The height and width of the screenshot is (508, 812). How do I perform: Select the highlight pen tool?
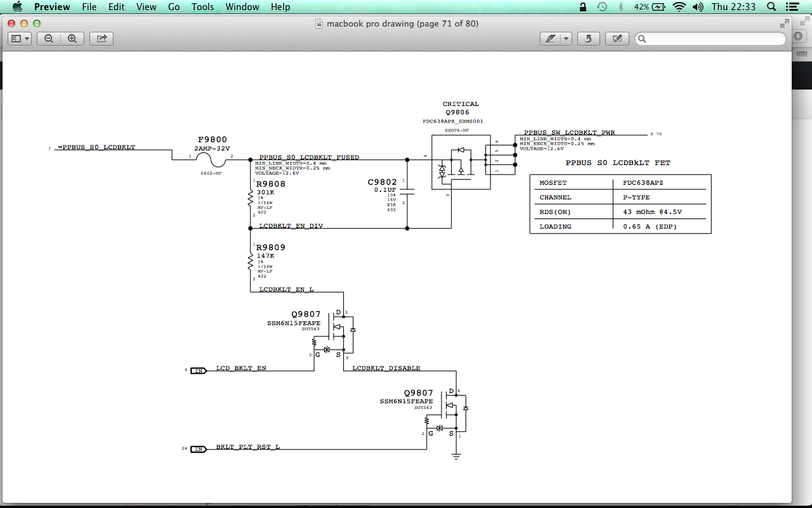[549, 39]
